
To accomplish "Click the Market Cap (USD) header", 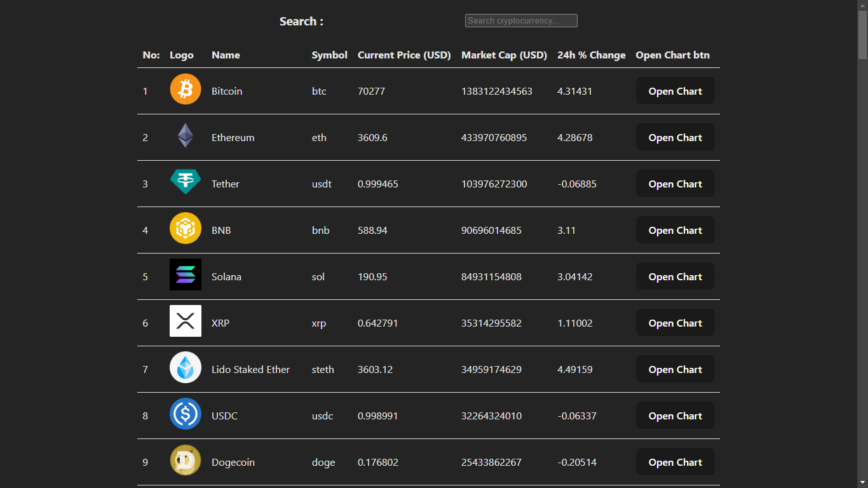I will pos(504,55).
